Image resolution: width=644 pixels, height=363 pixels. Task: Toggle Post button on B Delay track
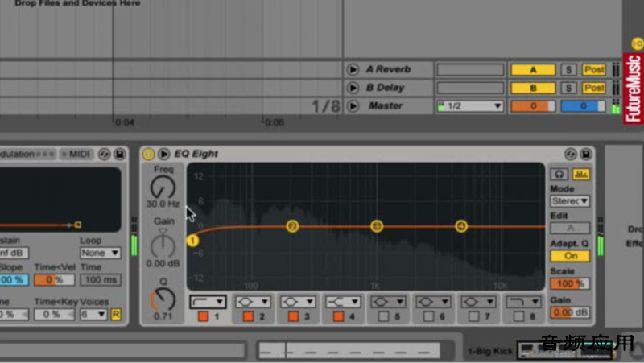pyautogui.click(x=594, y=88)
